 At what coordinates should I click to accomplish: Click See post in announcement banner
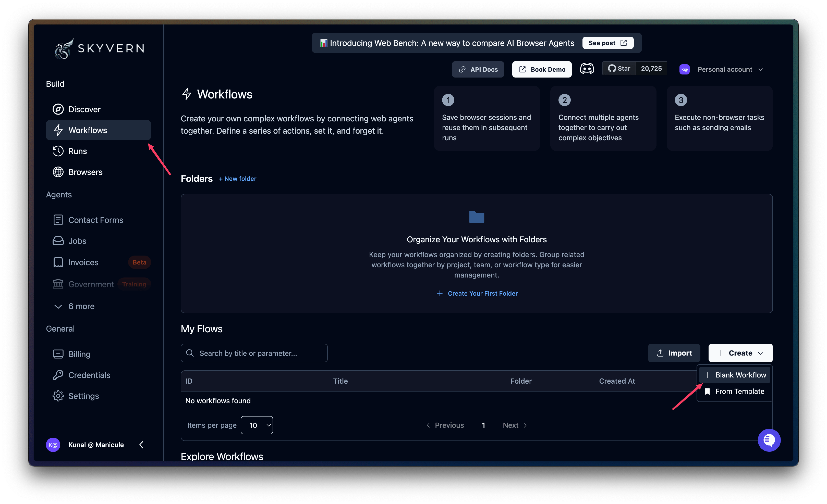[608, 43]
